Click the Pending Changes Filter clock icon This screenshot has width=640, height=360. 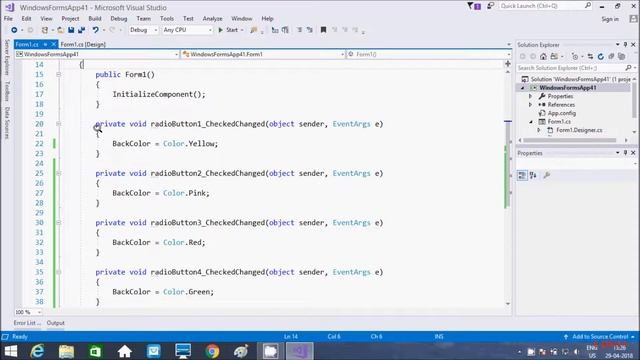575,56
